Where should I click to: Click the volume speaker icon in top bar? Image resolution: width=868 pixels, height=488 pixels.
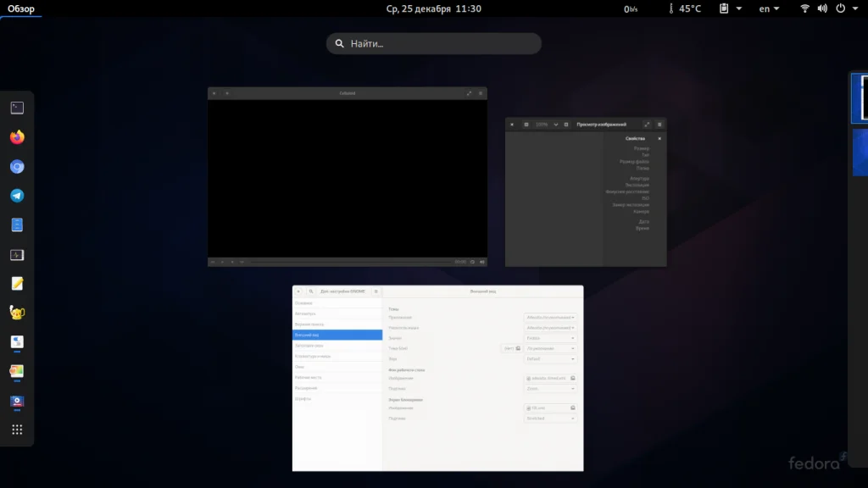coord(821,8)
